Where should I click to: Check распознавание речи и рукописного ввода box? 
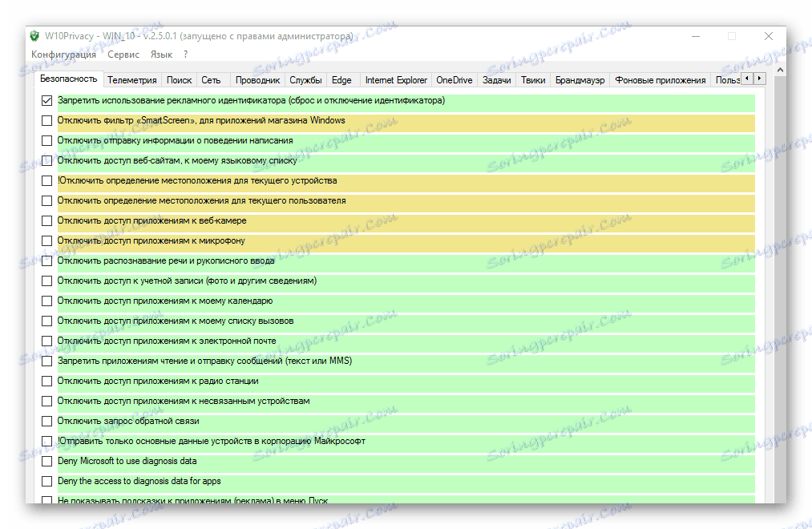tap(47, 260)
